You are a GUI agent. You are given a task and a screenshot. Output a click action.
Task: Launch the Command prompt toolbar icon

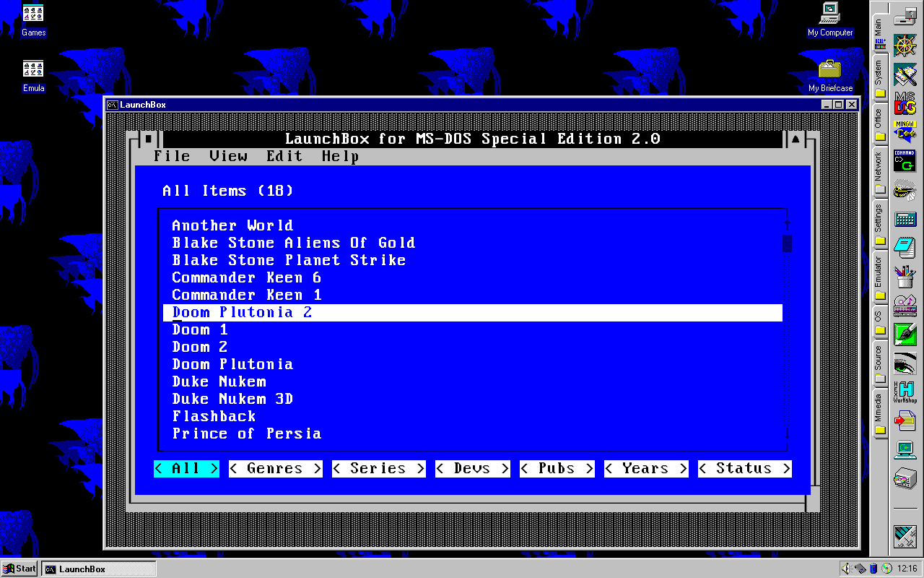[905, 160]
